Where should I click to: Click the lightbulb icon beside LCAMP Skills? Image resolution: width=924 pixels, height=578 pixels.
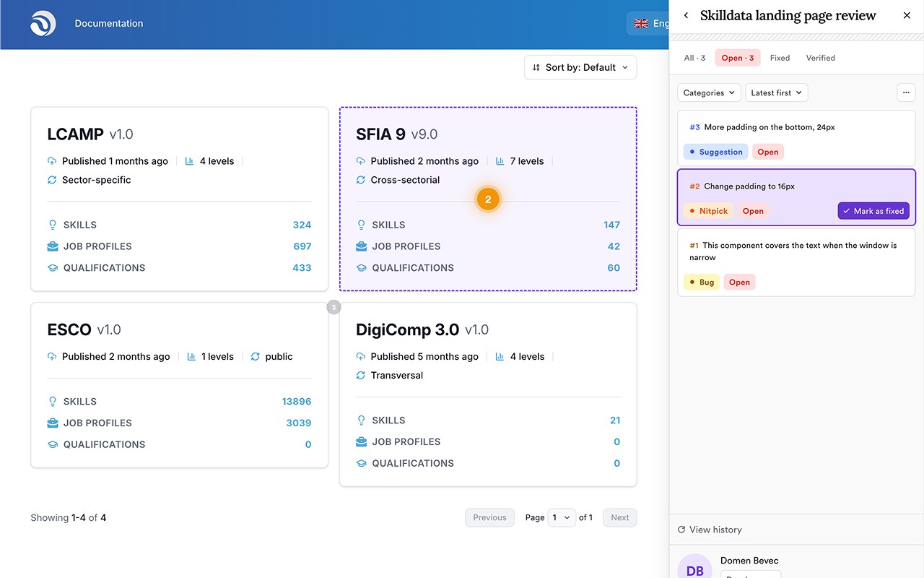tap(52, 225)
